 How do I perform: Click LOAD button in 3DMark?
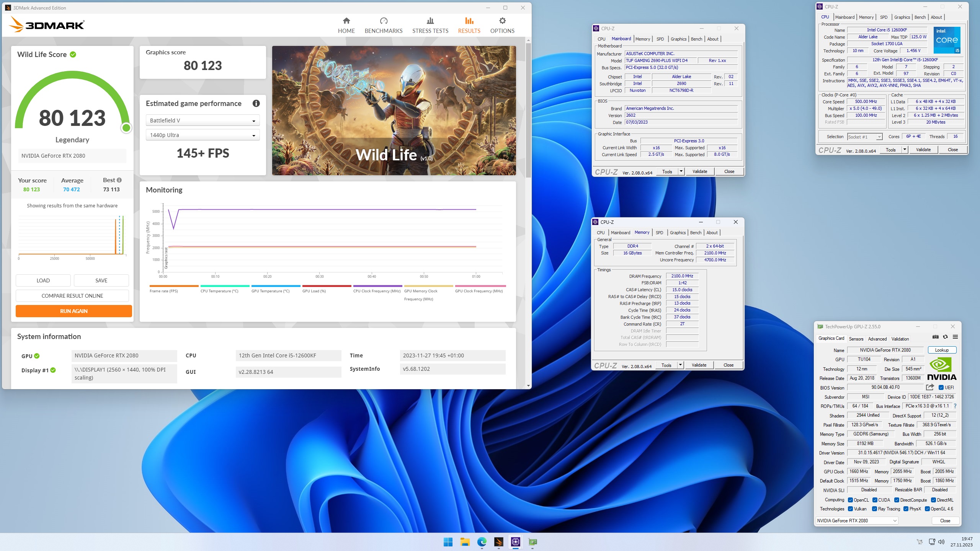tap(43, 280)
